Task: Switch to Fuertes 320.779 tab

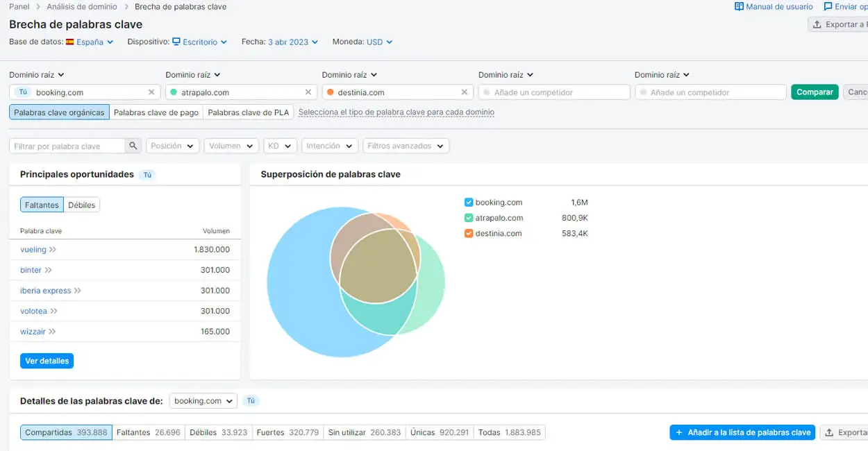Action: click(287, 432)
